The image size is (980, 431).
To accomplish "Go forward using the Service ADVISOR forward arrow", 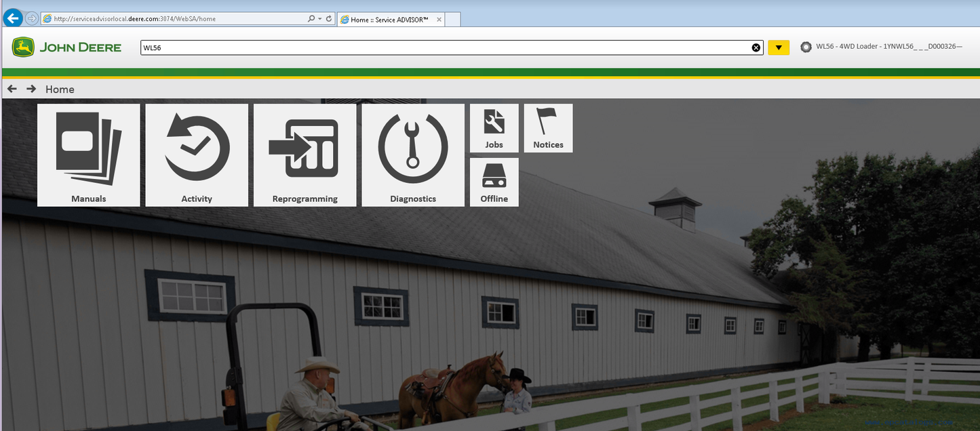I will coord(31,89).
